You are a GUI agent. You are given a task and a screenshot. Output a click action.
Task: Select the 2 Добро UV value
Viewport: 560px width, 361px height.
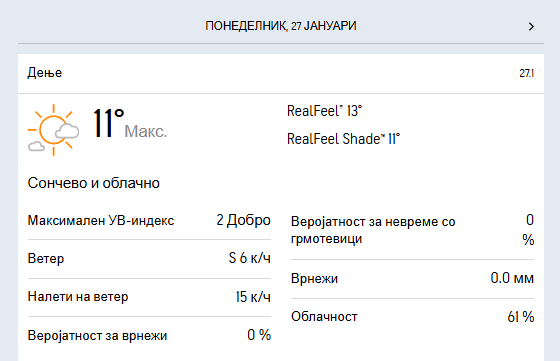pyautogui.click(x=244, y=220)
